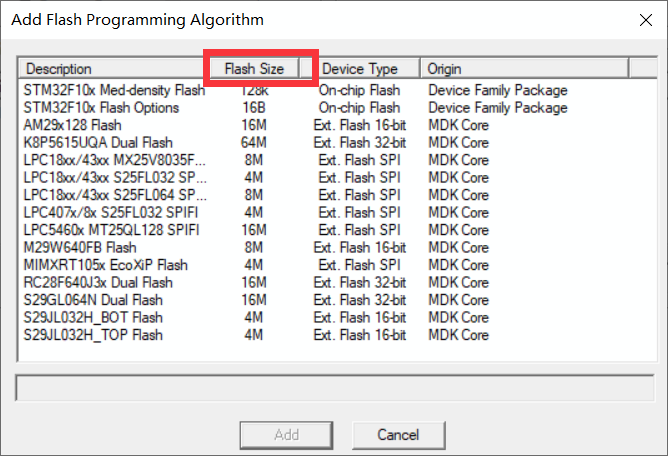This screenshot has height=456, width=668.
Task: Click 16M size of LPC5460x row
Action: [254, 230]
